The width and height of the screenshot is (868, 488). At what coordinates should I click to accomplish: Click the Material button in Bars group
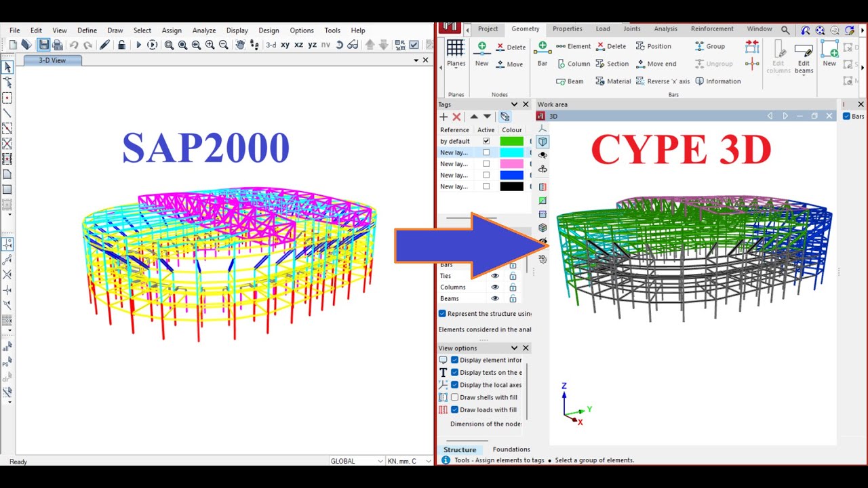click(x=613, y=81)
